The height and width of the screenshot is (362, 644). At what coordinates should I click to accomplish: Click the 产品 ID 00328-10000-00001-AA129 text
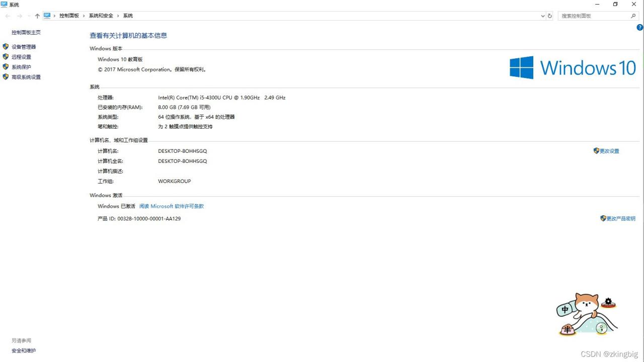[x=139, y=219]
